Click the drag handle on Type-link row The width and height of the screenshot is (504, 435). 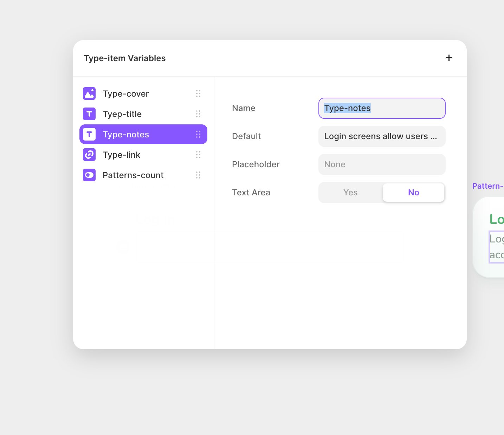[198, 155]
